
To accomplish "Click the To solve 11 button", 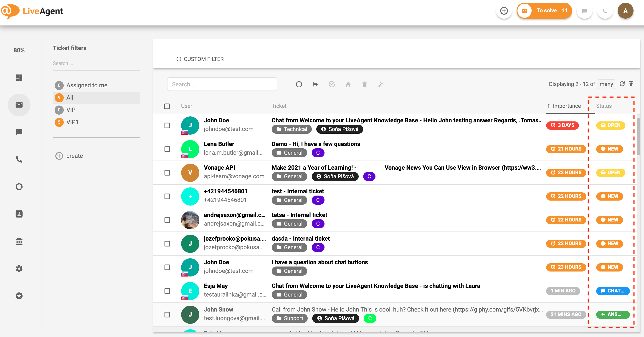I will click(x=544, y=11).
